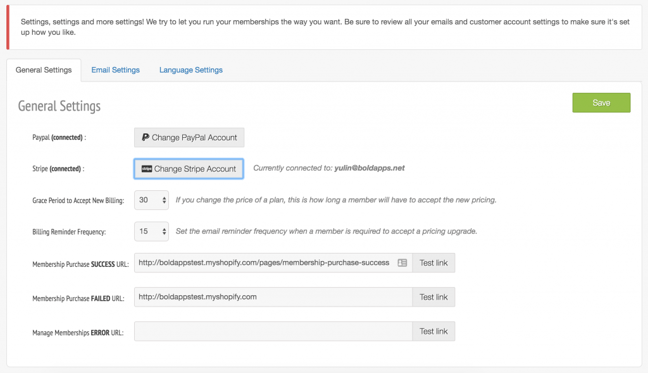Click Change PayPal Account button

[x=189, y=138]
